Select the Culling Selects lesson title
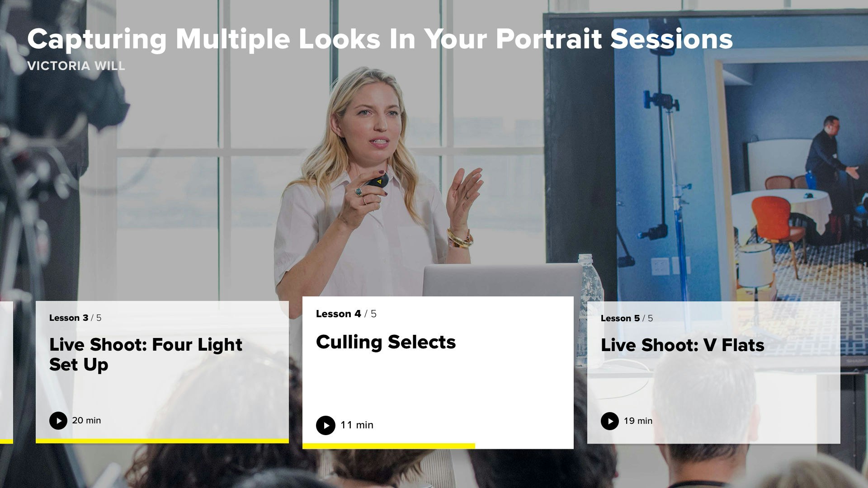The width and height of the screenshot is (868, 488). (386, 342)
